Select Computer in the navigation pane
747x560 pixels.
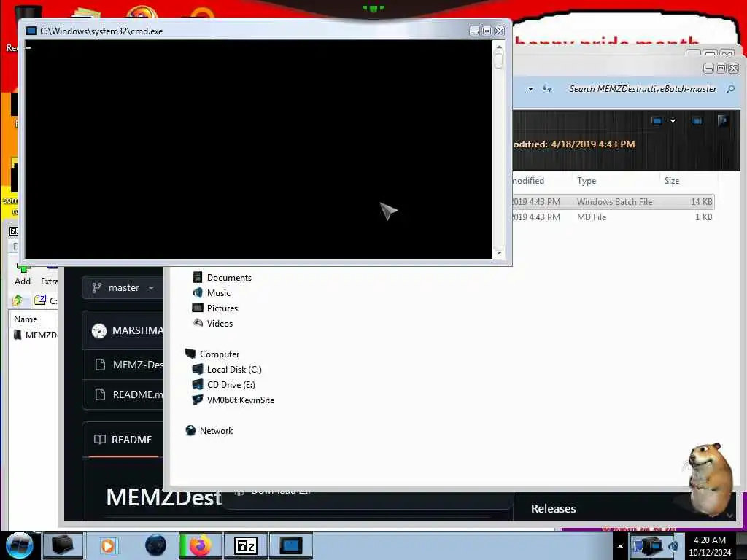tap(220, 354)
